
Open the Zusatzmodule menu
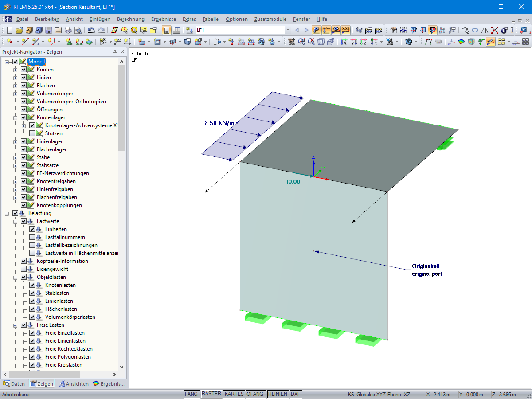click(x=270, y=19)
